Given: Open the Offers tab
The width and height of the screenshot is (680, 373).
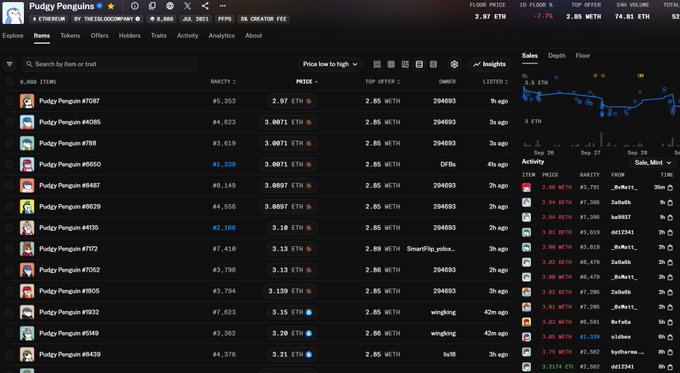Looking at the screenshot, I should click(99, 36).
